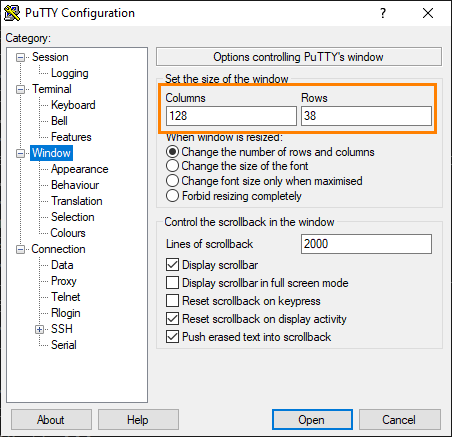
Task: Expand the SSH tree node
Action: pyautogui.click(x=39, y=330)
